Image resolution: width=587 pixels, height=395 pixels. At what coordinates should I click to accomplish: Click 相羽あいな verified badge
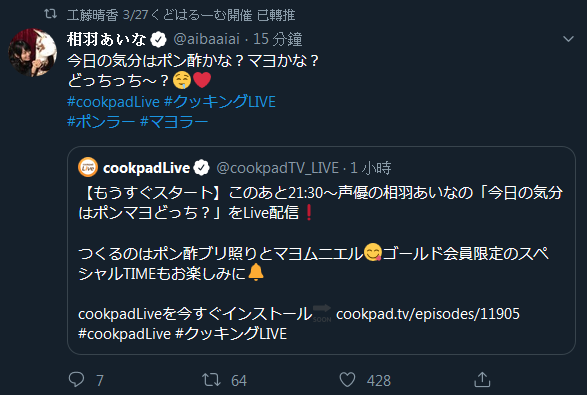158,39
